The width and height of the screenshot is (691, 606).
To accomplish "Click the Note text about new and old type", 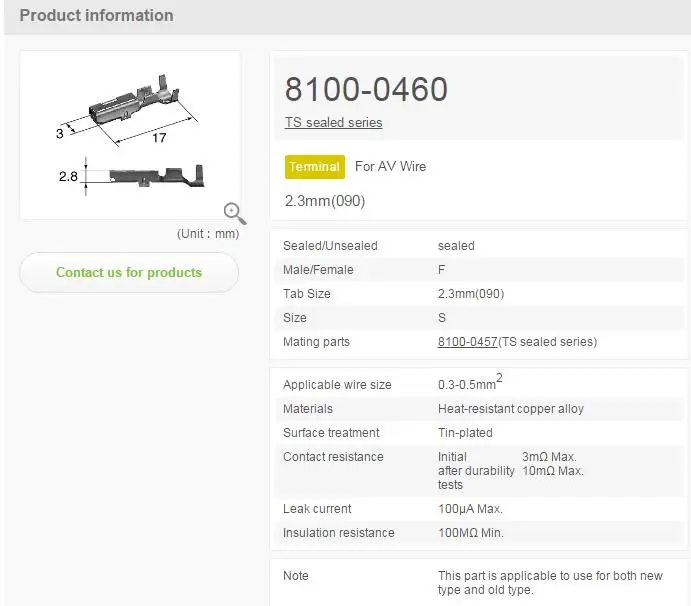I will point(550,583).
